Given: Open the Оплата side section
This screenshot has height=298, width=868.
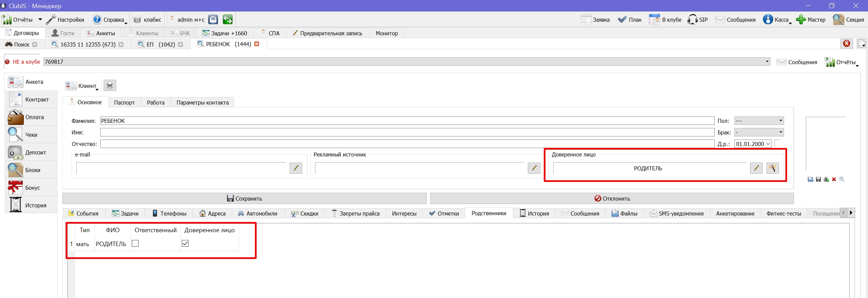Looking at the screenshot, I should 31,117.
